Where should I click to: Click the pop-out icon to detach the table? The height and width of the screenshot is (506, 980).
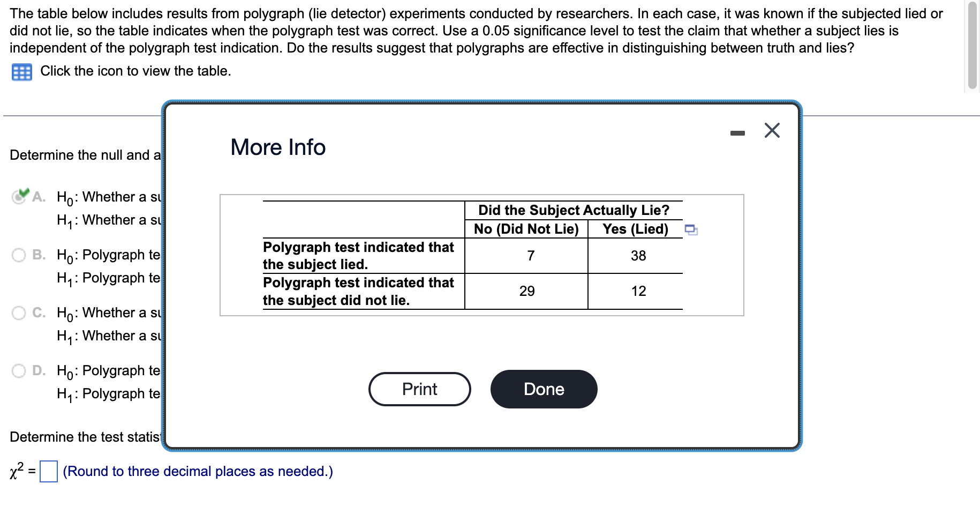point(692,229)
